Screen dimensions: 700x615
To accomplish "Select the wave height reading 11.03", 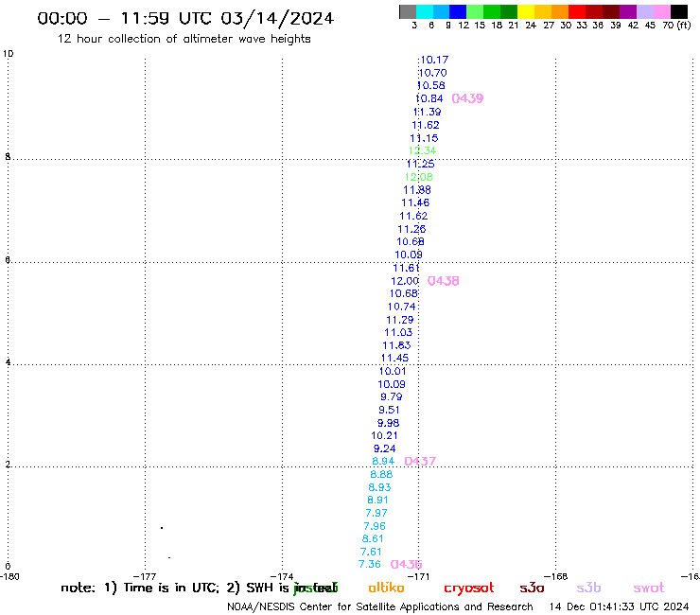I will click(x=398, y=333).
